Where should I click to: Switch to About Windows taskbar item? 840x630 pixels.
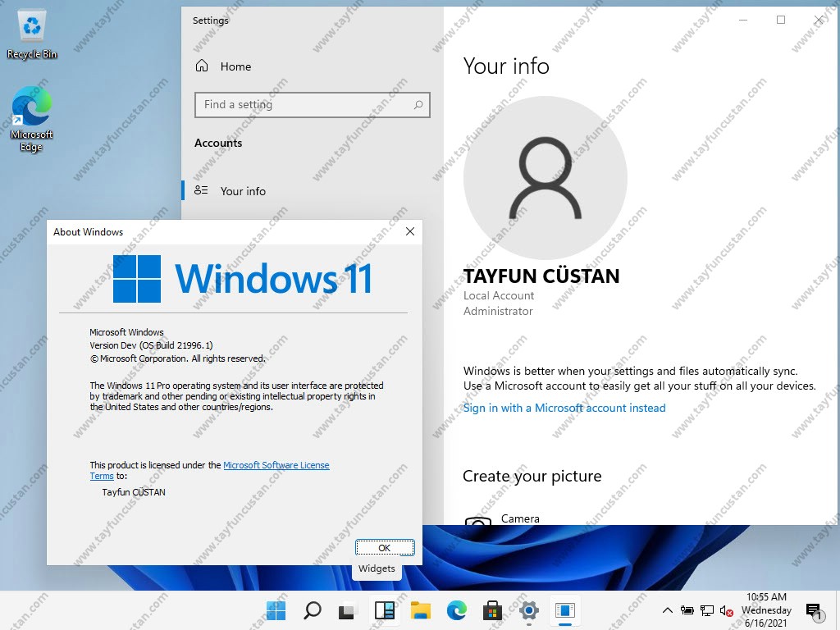click(x=564, y=610)
